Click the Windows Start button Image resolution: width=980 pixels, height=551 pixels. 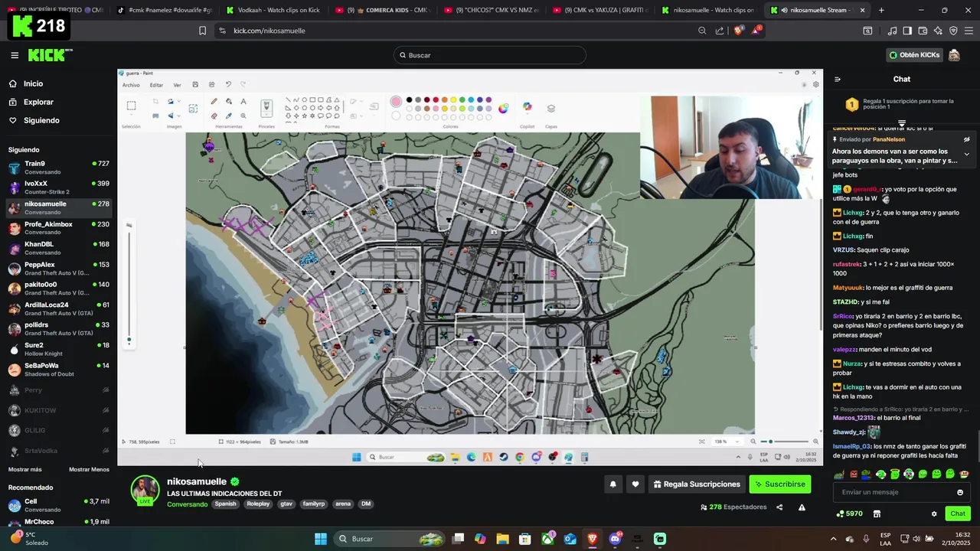(x=321, y=539)
